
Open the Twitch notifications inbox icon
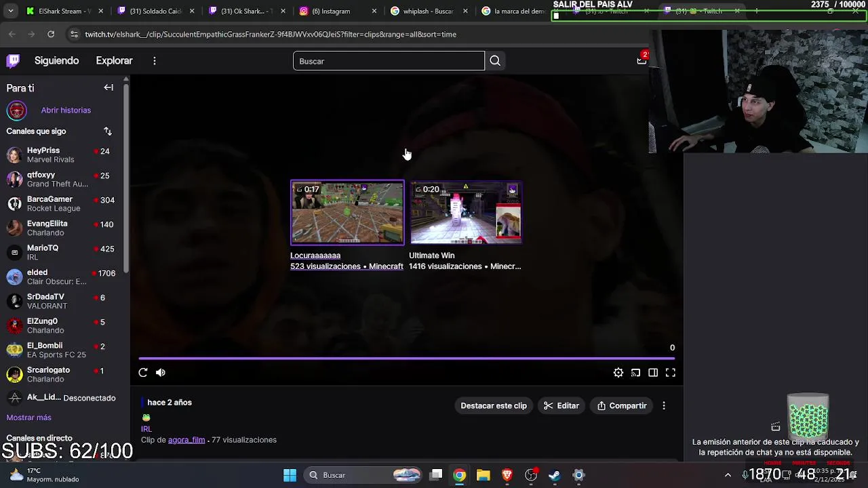pyautogui.click(x=642, y=60)
